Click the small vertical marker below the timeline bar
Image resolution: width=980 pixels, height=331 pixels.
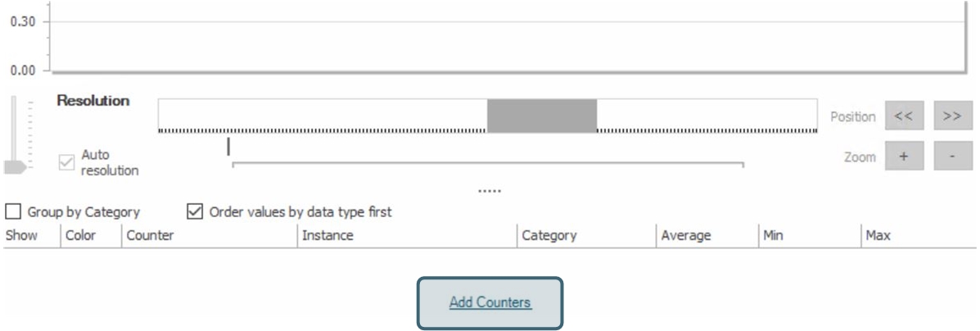(x=228, y=147)
